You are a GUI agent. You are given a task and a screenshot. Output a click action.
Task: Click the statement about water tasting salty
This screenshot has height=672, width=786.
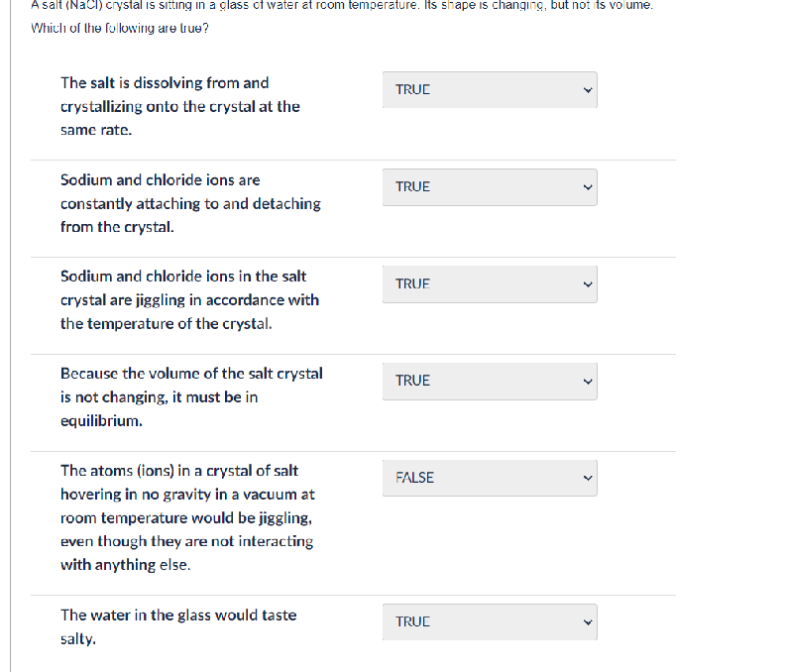(x=178, y=626)
